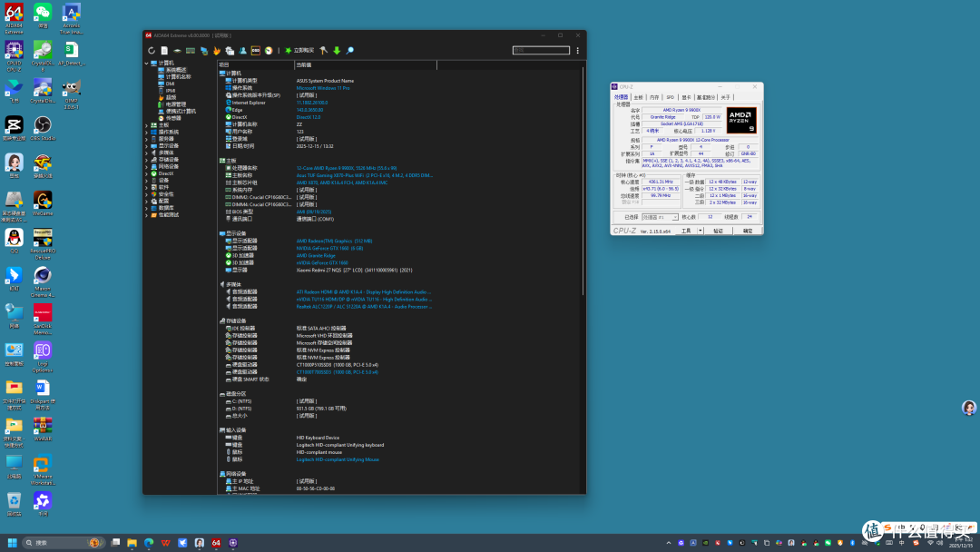
Task: Open the 工具 dropdown arrow in CPU-Z
Action: coord(700,231)
